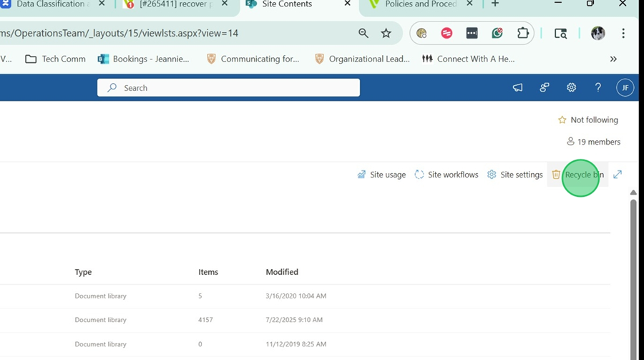Open the Tech Comm bookmarks folder
Image resolution: width=644 pixels, height=360 pixels.
point(55,59)
